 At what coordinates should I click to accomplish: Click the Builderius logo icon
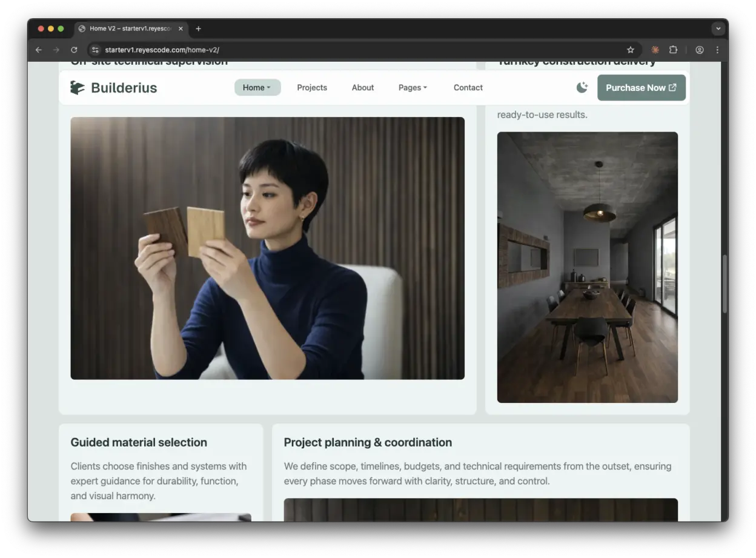click(78, 88)
